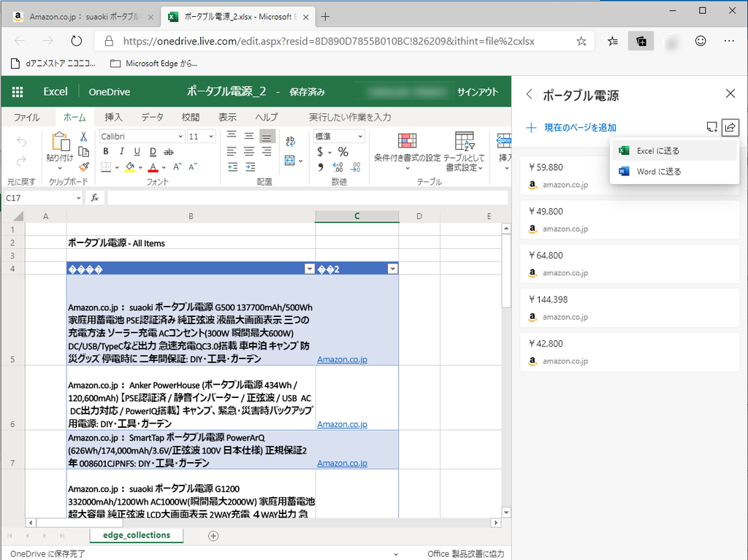Click the share icon in the Collections panel
The image size is (748, 560).
tap(730, 127)
